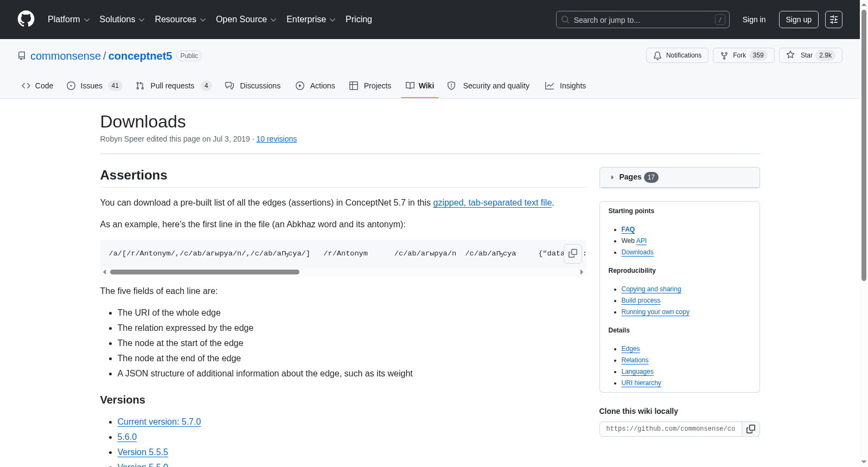Copy the code example line

573,253
